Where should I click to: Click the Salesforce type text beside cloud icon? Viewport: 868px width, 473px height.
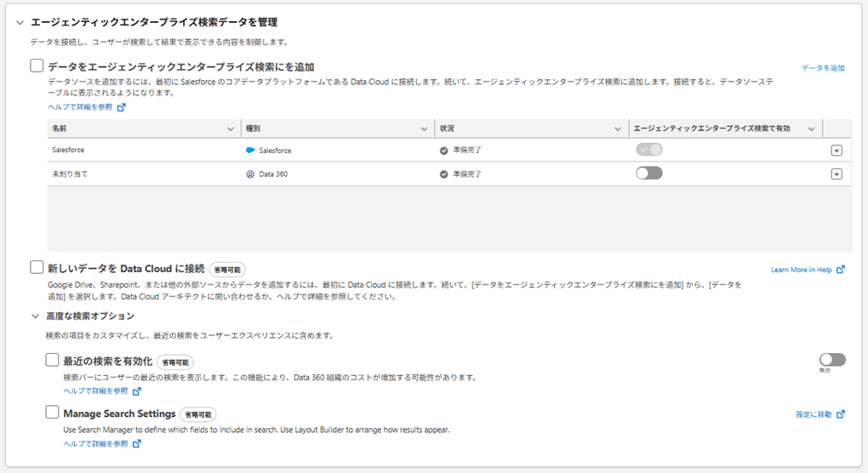coord(275,151)
